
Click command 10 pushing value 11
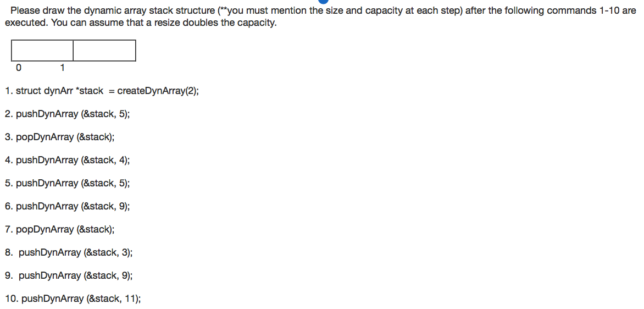[x=73, y=299]
